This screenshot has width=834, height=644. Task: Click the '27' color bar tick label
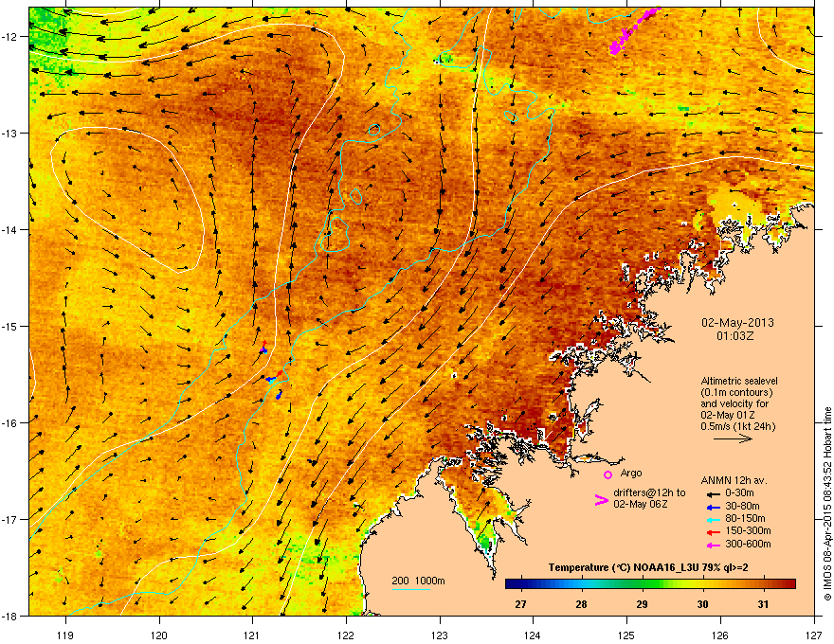[x=520, y=604]
